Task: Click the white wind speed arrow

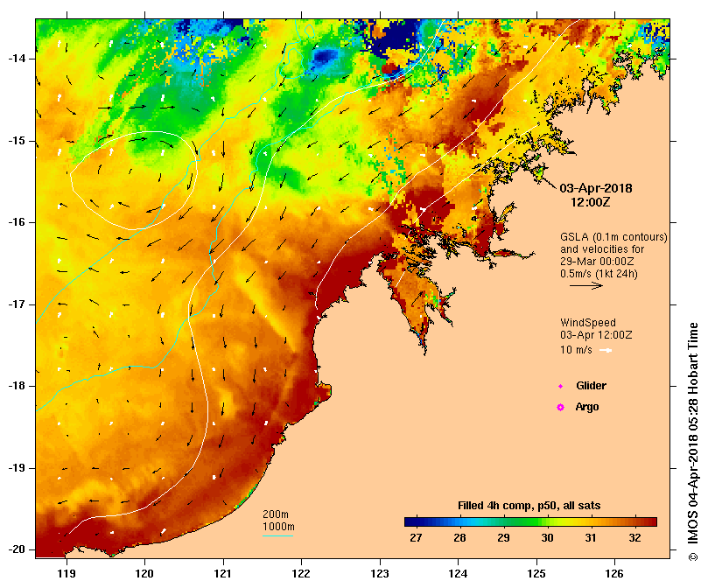Action: pos(606,350)
